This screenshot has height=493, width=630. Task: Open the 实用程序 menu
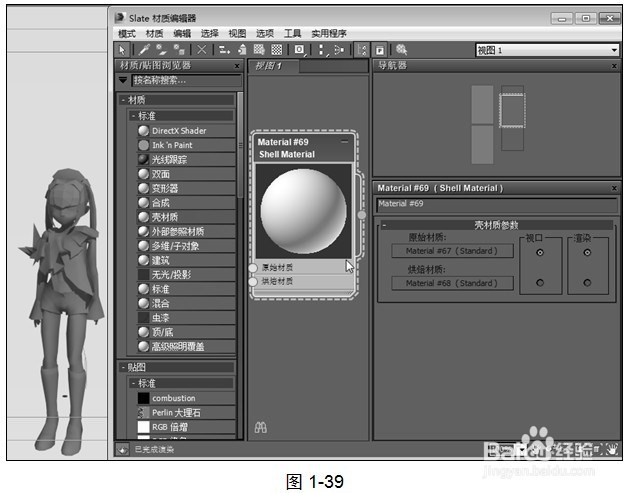[x=329, y=33]
